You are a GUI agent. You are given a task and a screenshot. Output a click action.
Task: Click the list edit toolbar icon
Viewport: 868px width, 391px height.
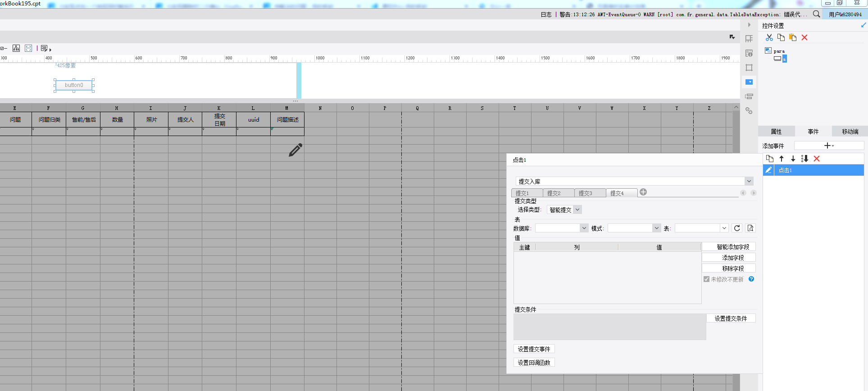(45, 48)
